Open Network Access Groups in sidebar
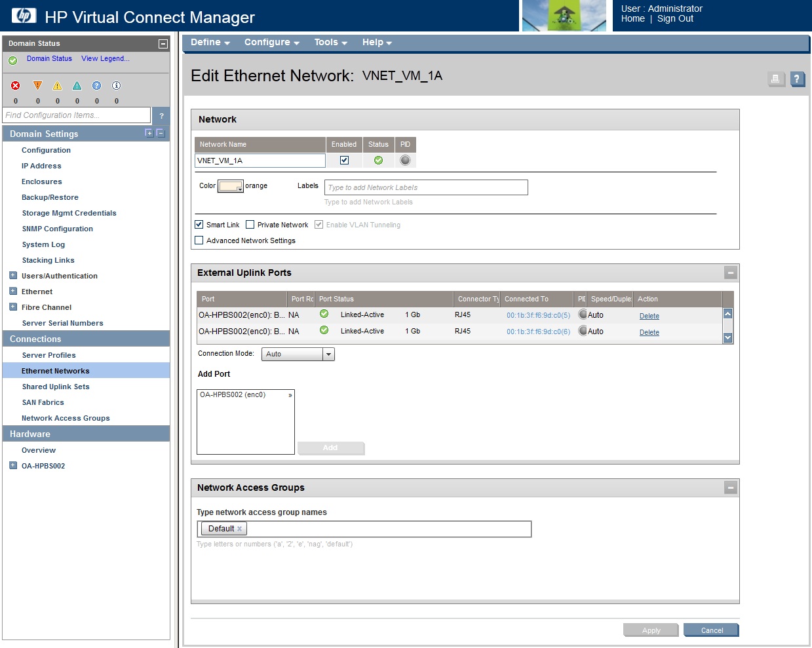 coord(66,418)
